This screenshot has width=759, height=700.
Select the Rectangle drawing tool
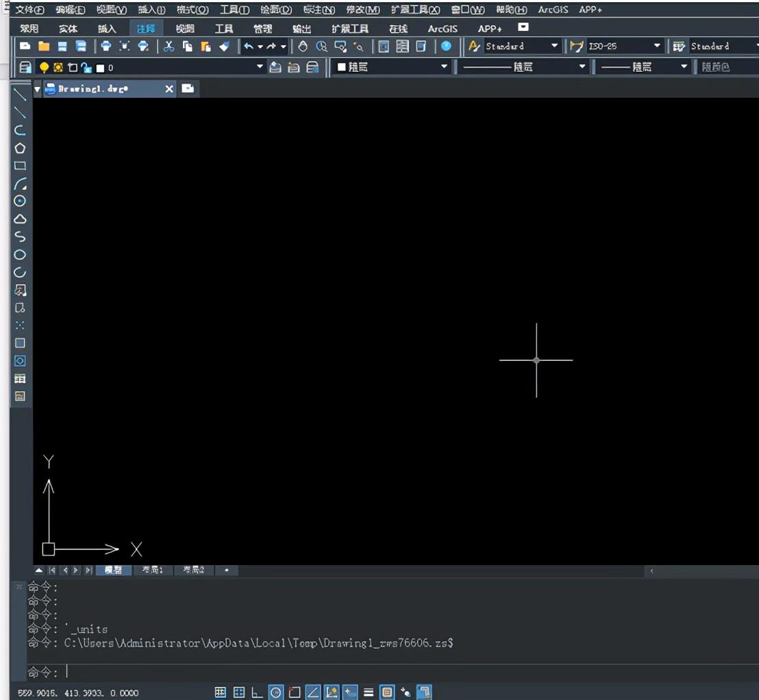[20, 166]
